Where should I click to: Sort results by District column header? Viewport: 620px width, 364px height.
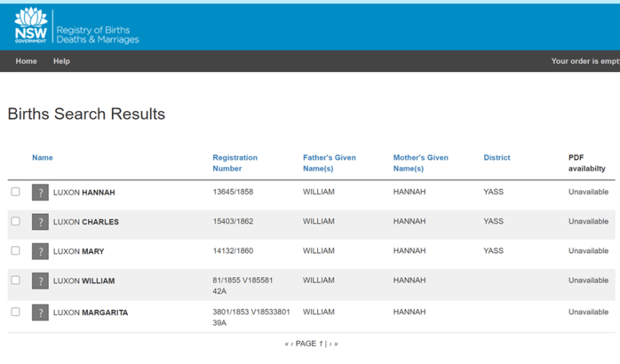point(497,158)
